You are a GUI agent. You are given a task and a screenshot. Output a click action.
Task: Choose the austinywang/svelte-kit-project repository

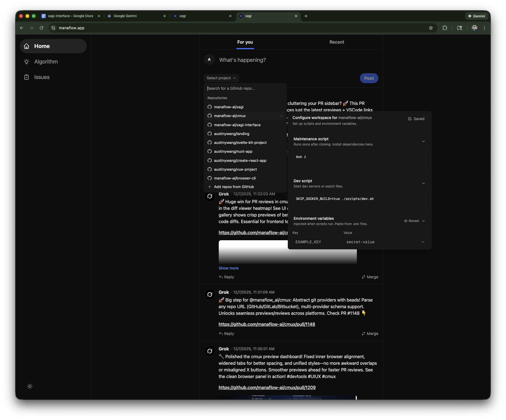coord(245,142)
